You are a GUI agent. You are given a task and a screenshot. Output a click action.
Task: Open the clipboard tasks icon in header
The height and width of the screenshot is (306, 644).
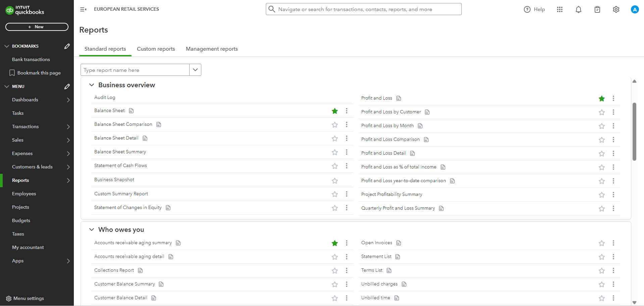[x=597, y=9]
